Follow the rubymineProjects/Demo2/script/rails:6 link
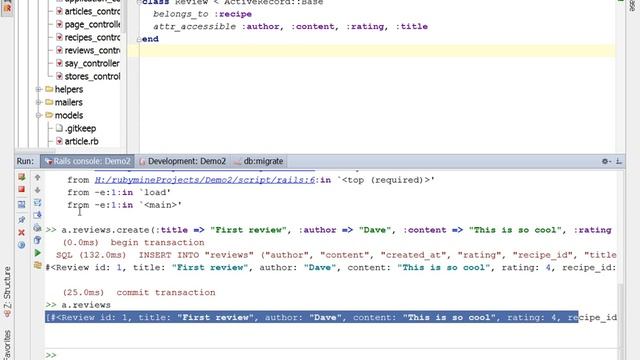 pyautogui.click(x=205, y=180)
